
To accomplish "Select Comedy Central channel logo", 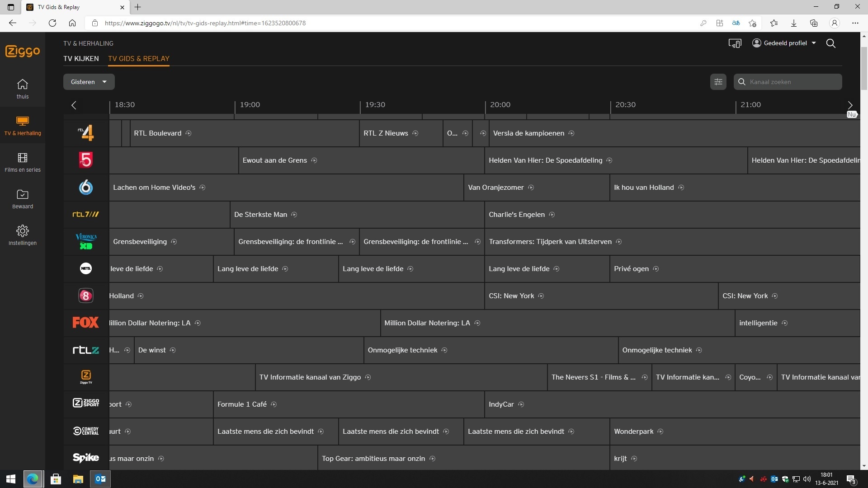I will coord(86,431).
